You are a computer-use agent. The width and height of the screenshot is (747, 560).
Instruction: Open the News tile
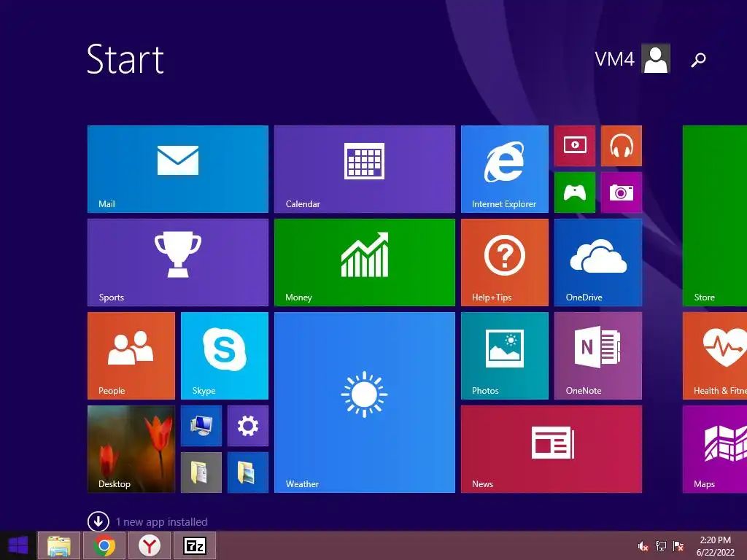pyautogui.click(x=551, y=449)
